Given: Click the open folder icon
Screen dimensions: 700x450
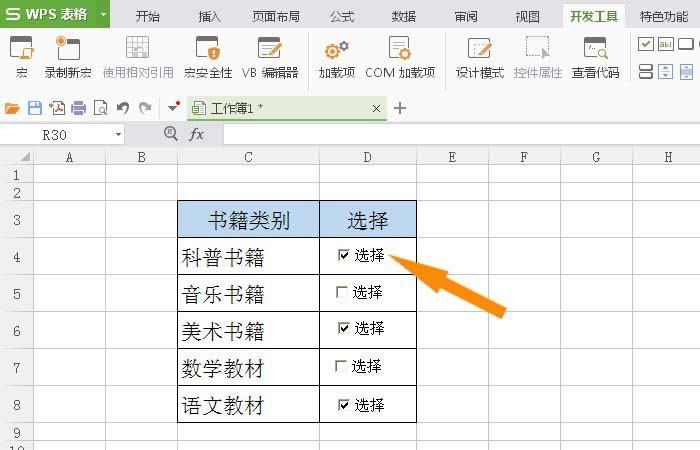Looking at the screenshot, I should (12, 108).
